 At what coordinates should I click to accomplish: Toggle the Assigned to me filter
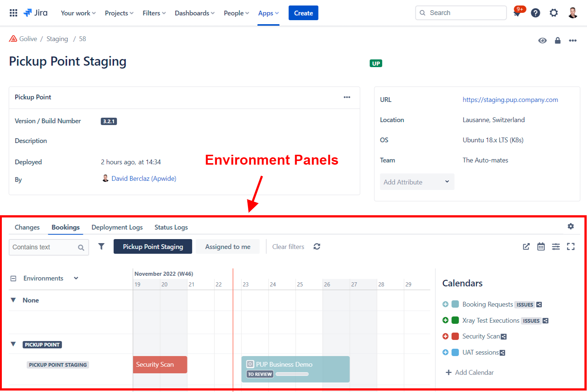coord(227,246)
